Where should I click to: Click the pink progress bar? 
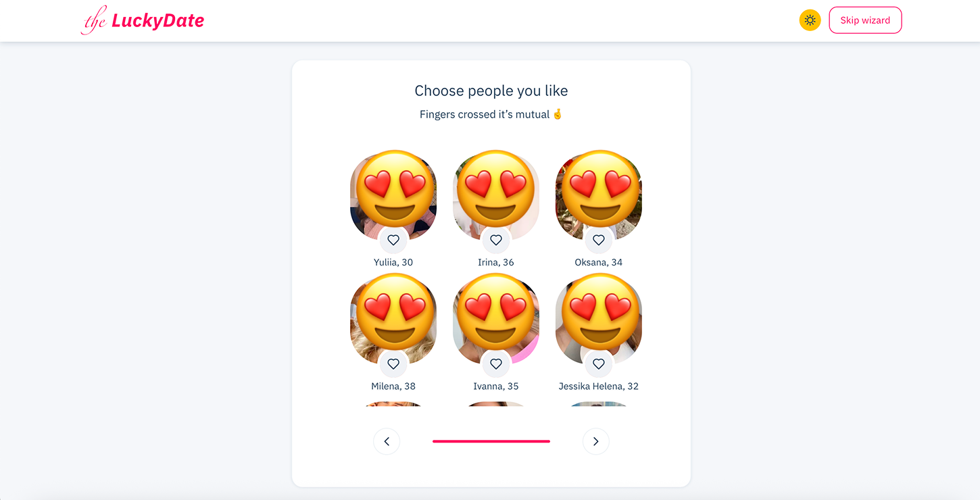pyautogui.click(x=491, y=441)
